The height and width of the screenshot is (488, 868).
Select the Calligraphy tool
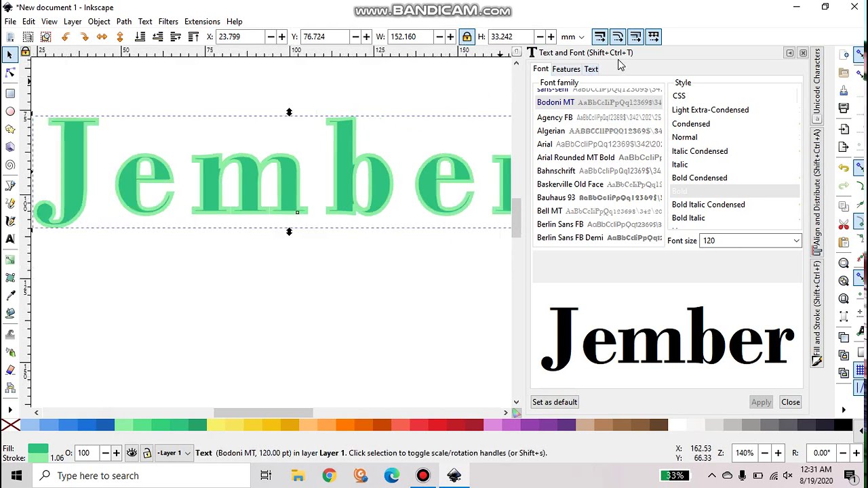click(x=10, y=220)
